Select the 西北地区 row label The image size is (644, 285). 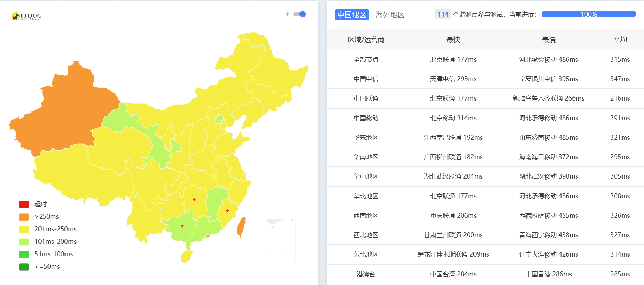(x=366, y=235)
